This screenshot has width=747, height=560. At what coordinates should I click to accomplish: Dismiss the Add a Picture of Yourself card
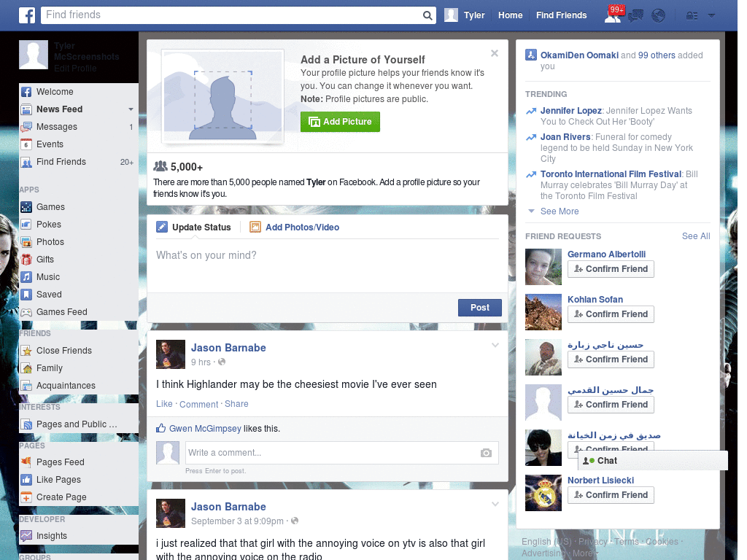(x=495, y=53)
